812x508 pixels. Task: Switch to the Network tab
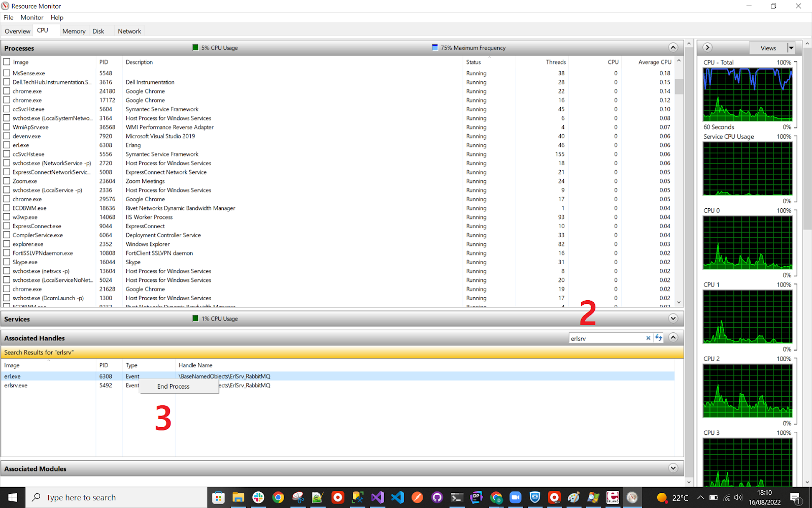click(129, 31)
